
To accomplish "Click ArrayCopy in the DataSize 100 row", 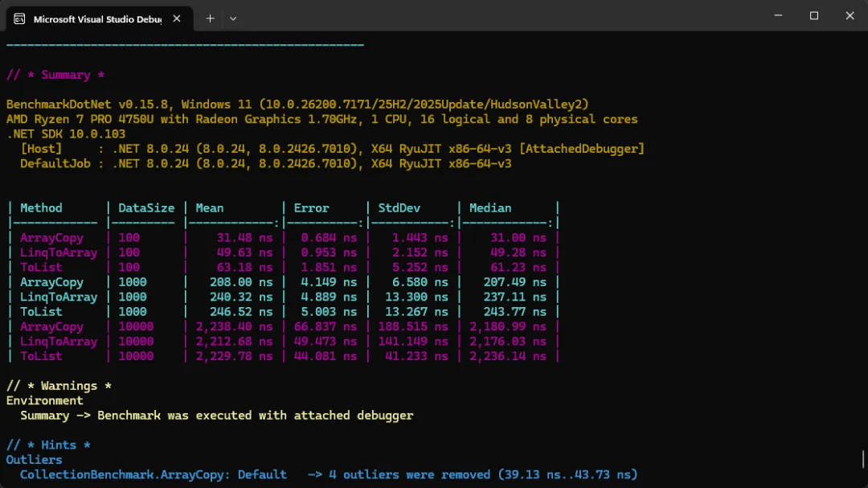I will [x=51, y=238].
